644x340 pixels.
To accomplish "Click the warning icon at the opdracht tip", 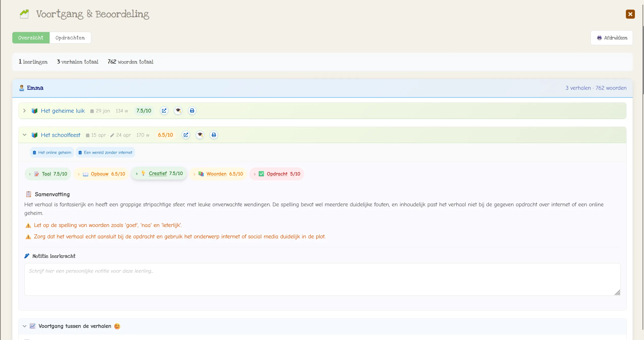I will click(x=28, y=237).
